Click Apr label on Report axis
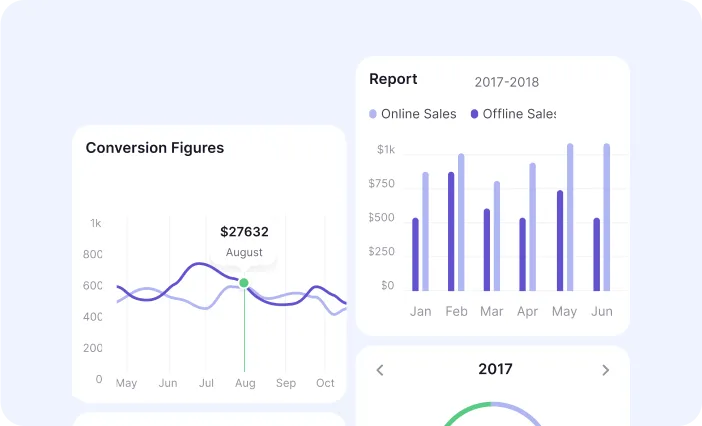 [x=527, y=312]
